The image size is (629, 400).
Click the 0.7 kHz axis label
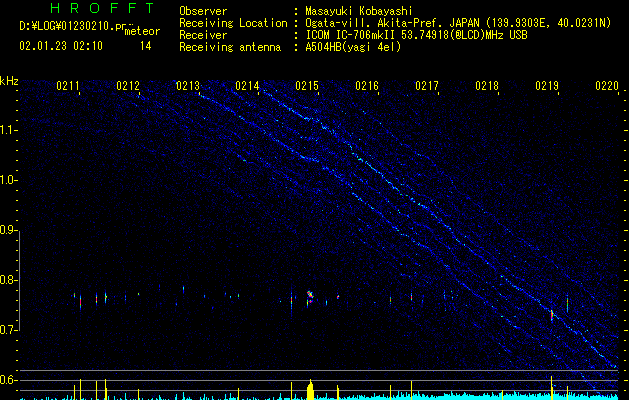(9, 330)
